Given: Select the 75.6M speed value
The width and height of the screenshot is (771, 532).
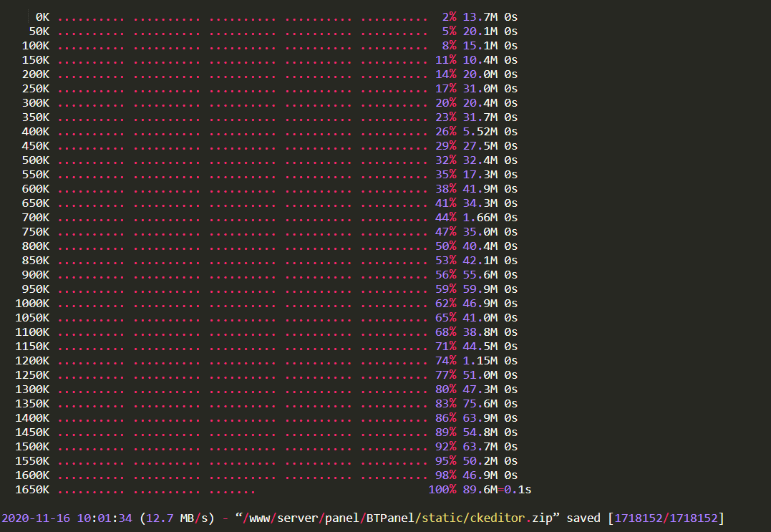Looking at the screenshot, I should [x=480, y=404].
